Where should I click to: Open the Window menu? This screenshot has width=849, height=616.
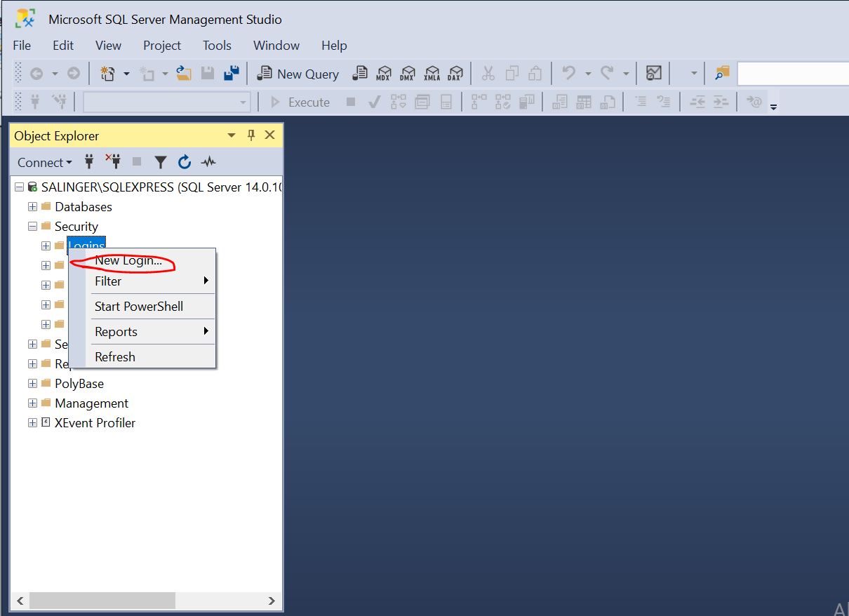coord(276,45)
